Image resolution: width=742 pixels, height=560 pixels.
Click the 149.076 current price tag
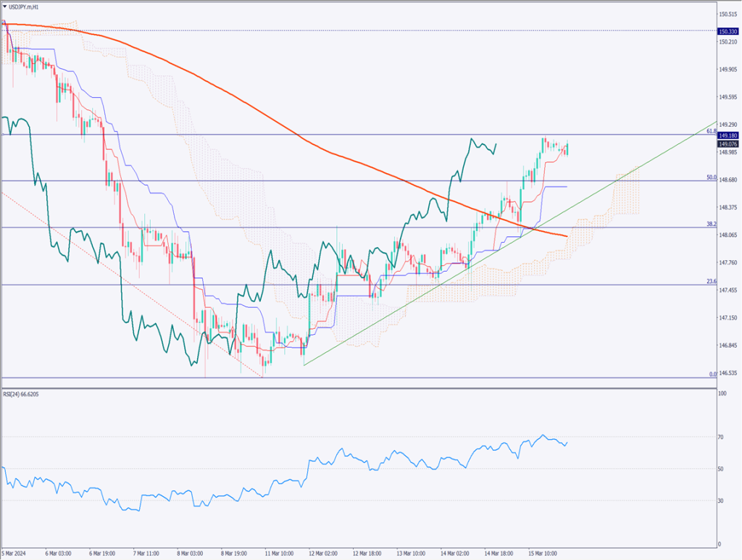728,143
